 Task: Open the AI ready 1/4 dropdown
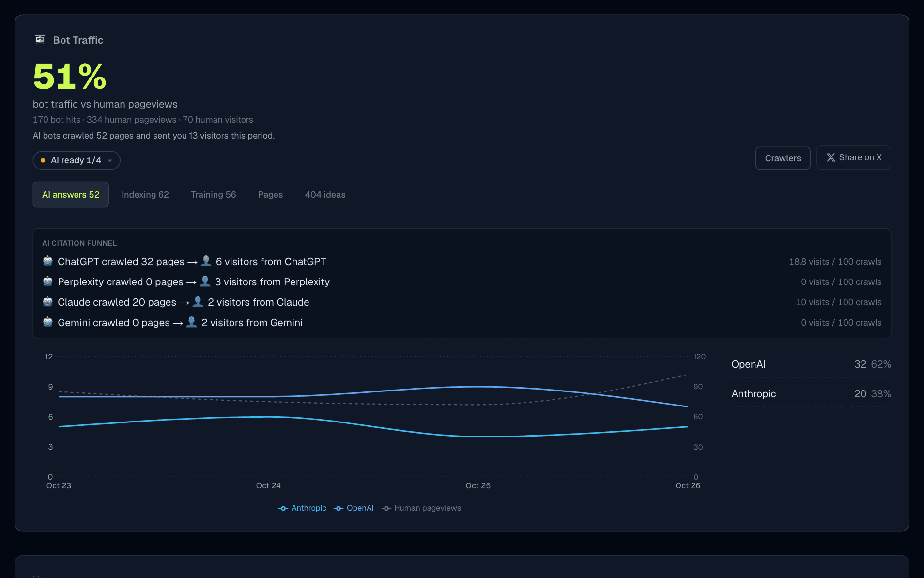[x=77, y=160]
